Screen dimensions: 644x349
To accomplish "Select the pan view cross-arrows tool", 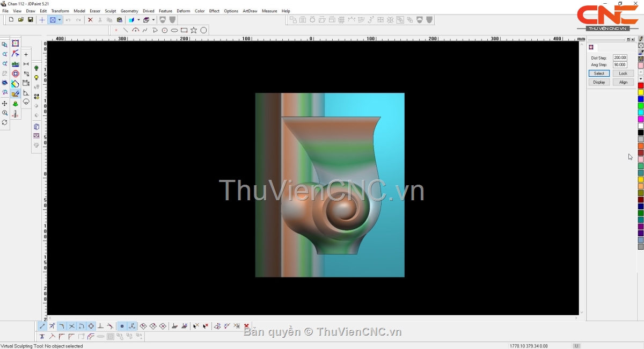I will click(x=5, y=104).
